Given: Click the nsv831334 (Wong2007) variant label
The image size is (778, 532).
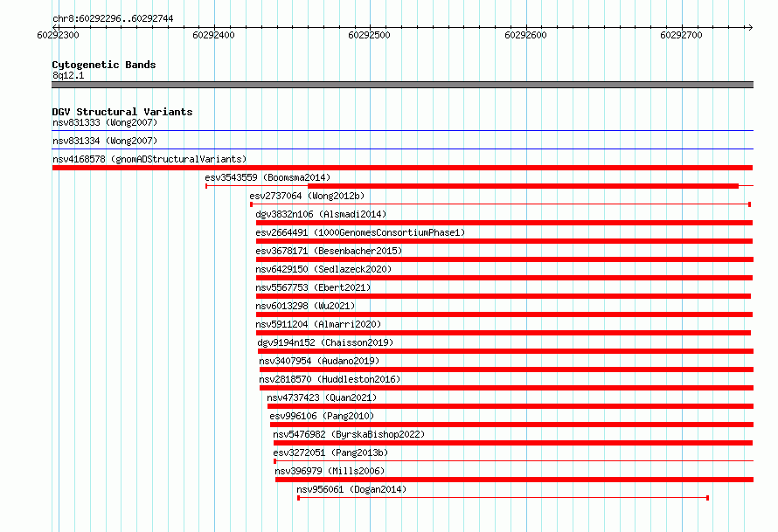Looking at the screenshot, I should tap(105, 141).
